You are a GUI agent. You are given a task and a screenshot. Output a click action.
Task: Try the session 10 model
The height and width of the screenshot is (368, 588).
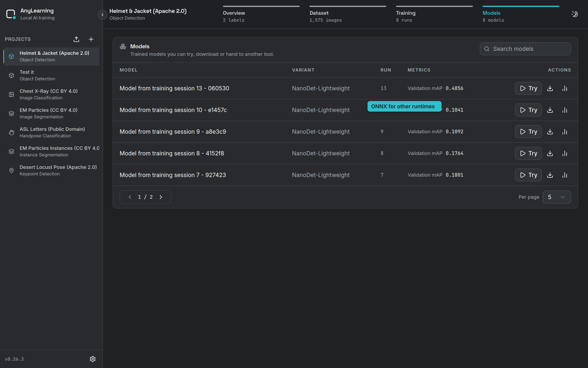coord(528,110)
